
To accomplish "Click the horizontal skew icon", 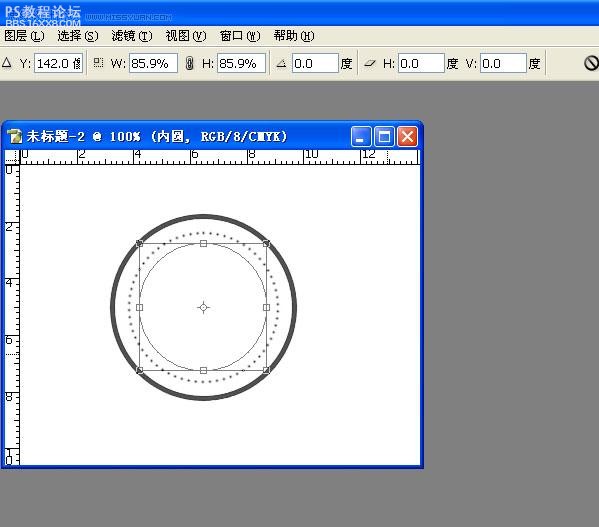I will [x=370, y=63].
